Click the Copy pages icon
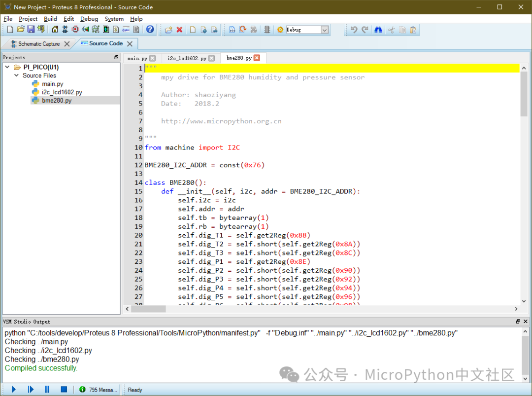 pyautogui.click(x=402, y=30)
